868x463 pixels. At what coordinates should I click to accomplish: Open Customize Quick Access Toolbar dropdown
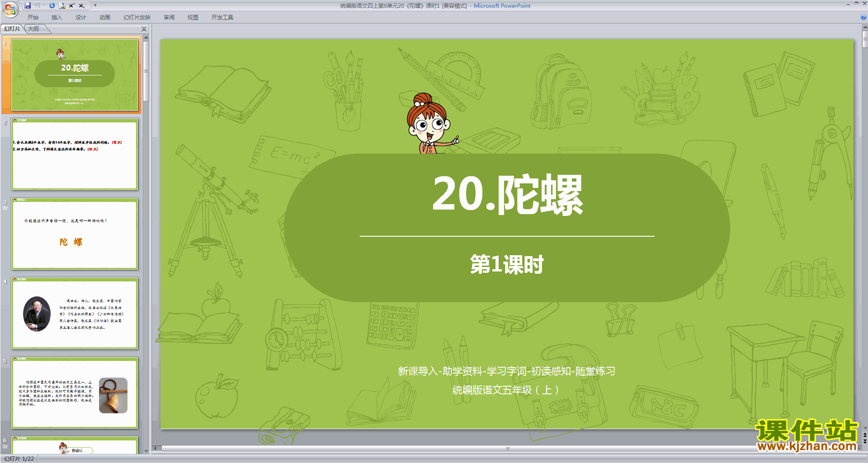95,5
